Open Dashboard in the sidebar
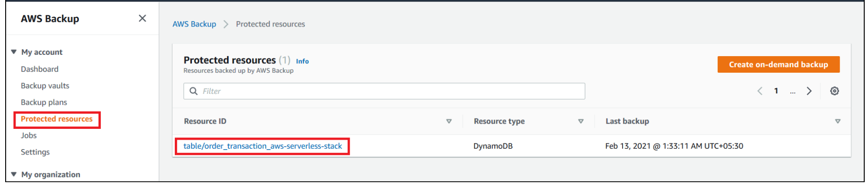 coord(40,69)
